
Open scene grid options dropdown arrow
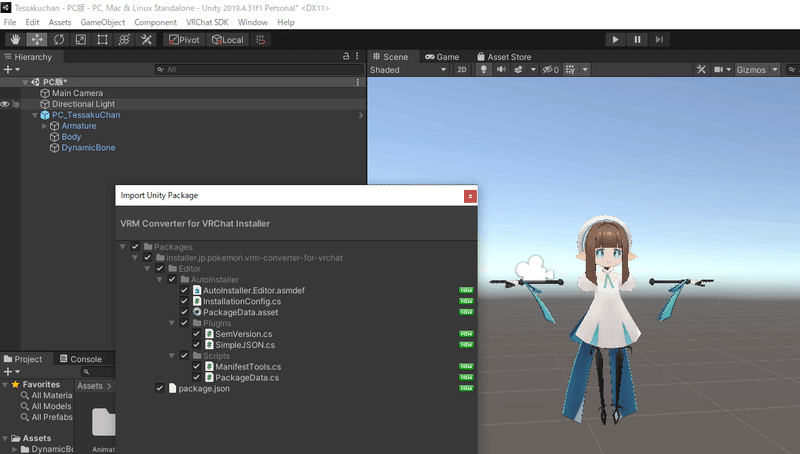(x=585, y=70)
